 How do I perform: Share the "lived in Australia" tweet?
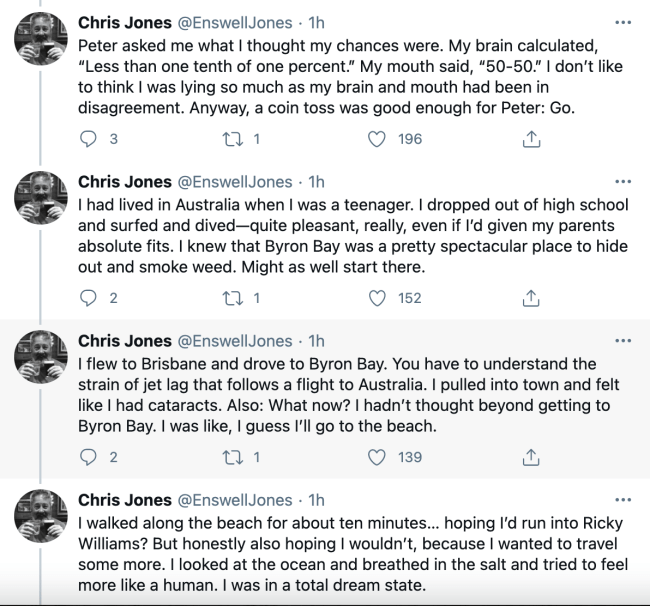click(x=532, y=298)
